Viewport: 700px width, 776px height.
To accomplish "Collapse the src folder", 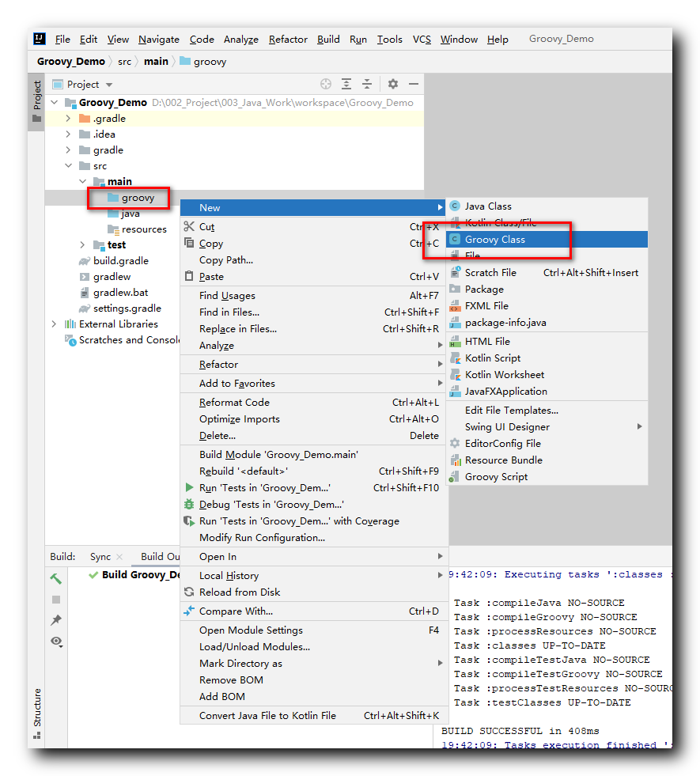I will tap(68, 166).
